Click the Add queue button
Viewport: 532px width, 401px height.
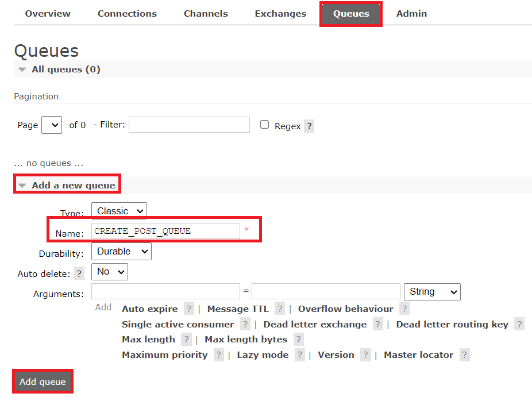[x=43, y=381]
